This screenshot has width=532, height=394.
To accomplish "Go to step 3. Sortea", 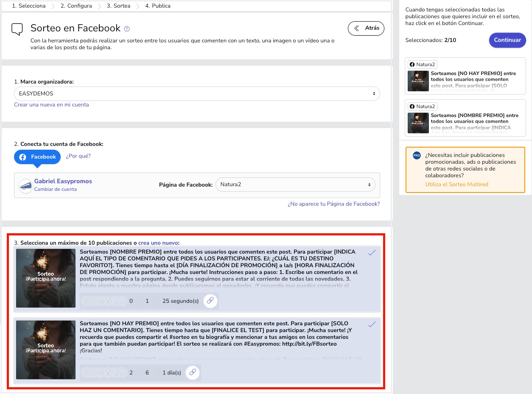I will tap(118, 6).
